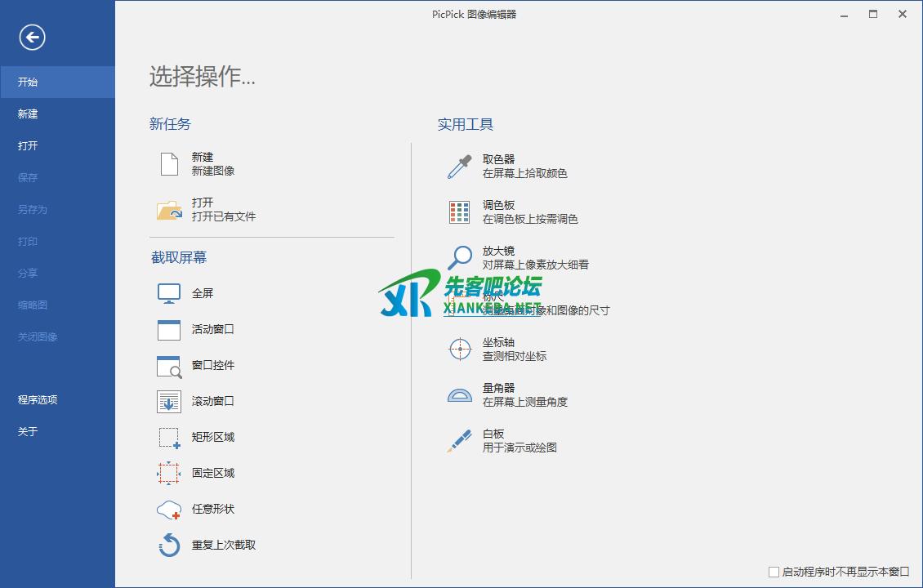This screenshot has height=588, width=923.
Task: Choose the active window capture icon
Action: [169, 329]
